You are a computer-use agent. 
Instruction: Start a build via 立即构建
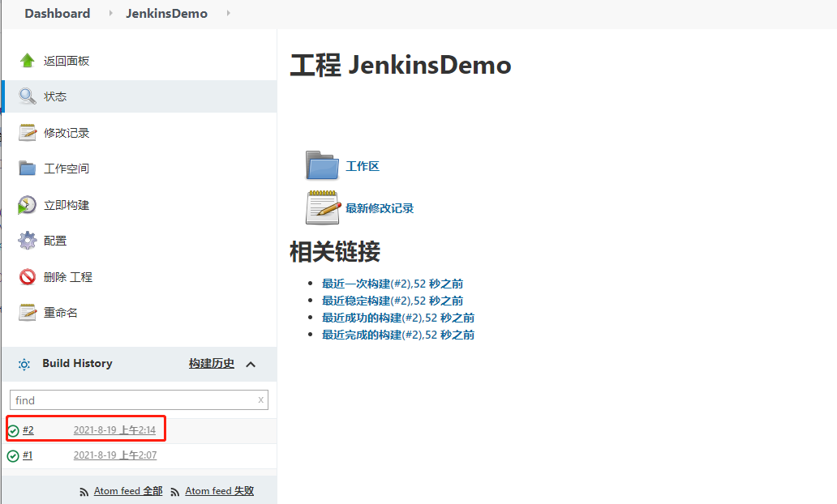click(x=67, y=205)
